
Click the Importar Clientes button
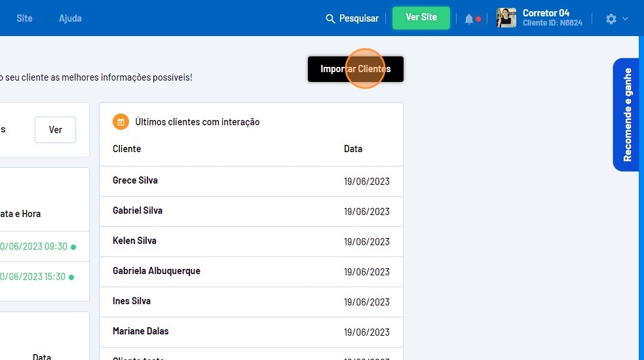pos(355,69)
